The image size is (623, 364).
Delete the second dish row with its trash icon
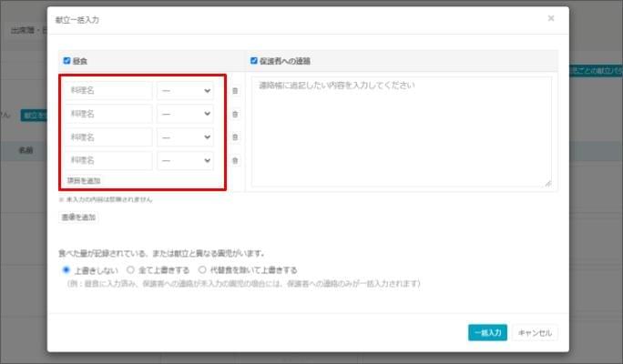pyautogui.click(x=235, y=114)
